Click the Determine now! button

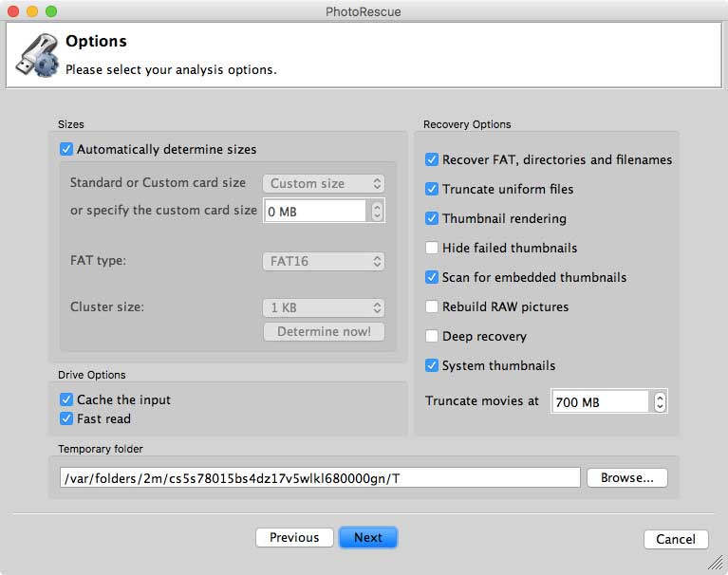(324, 332)
